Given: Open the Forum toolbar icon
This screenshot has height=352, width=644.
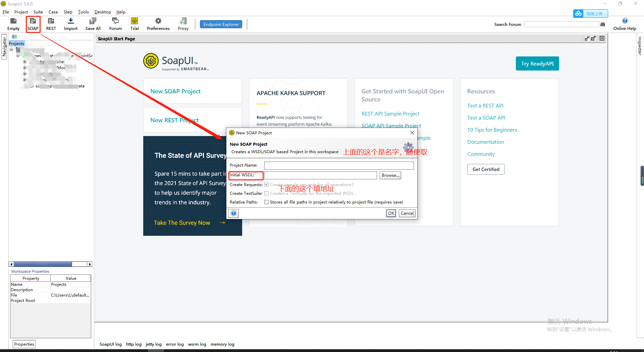Looking at the screenshot, I should (x=115, y=21).
